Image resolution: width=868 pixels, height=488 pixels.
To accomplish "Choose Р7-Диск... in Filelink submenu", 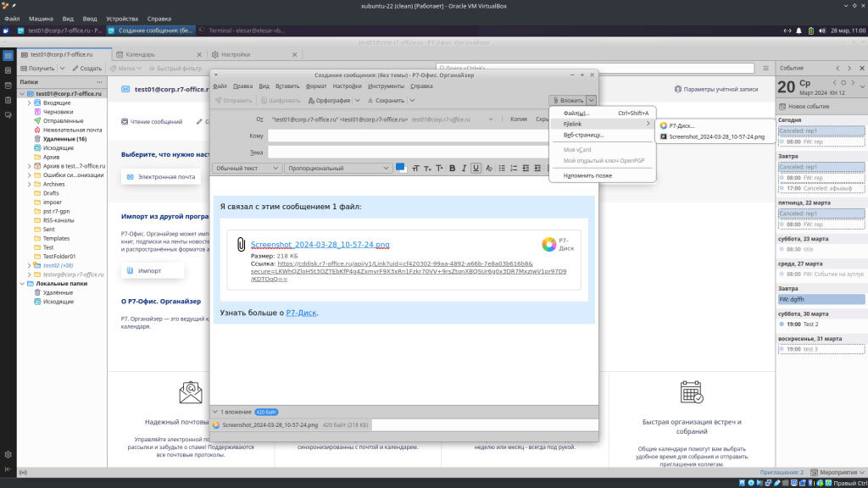I will tap(715, 125).
